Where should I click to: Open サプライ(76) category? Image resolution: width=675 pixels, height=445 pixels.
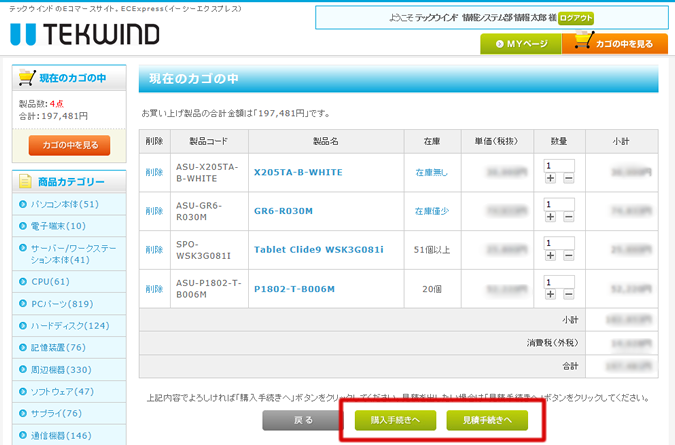[56, 413]
